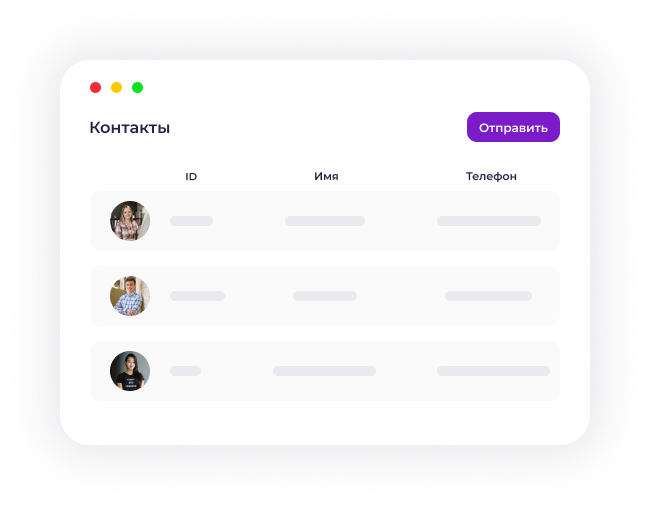Image resolution: width=650 pixels, height=505 pixels.
Task: Click the red window close dot
Action: click(x=96, y=87)
